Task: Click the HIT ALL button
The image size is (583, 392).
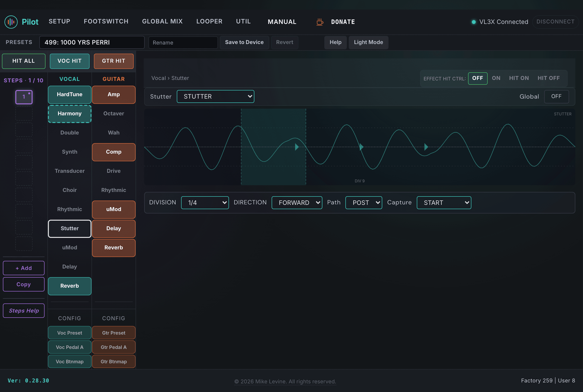Action: [x=23, y=61]
